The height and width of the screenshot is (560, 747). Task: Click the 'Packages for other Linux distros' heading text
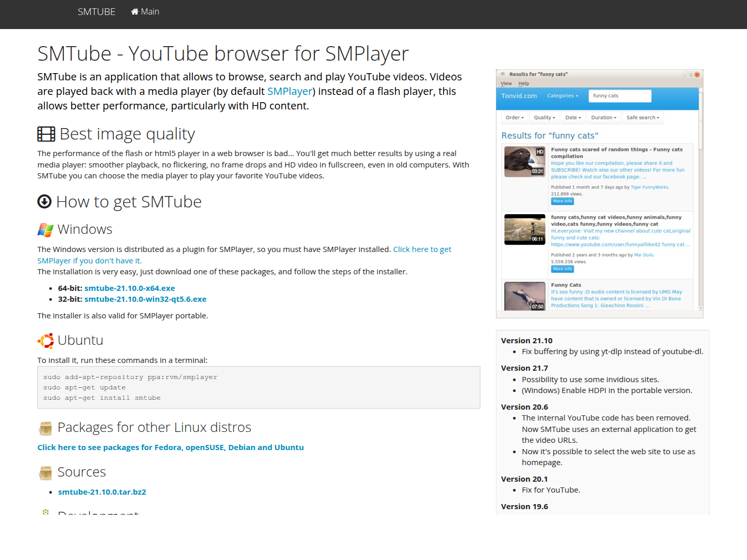[x=155, y=427]
